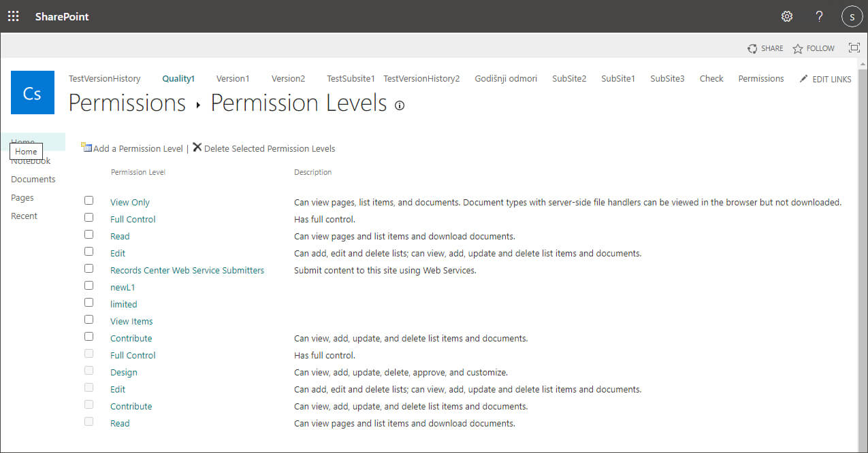This screenshot has height=453, width=868.
Task: Open TestVersionHistory in top navigation
Action: 104,78
